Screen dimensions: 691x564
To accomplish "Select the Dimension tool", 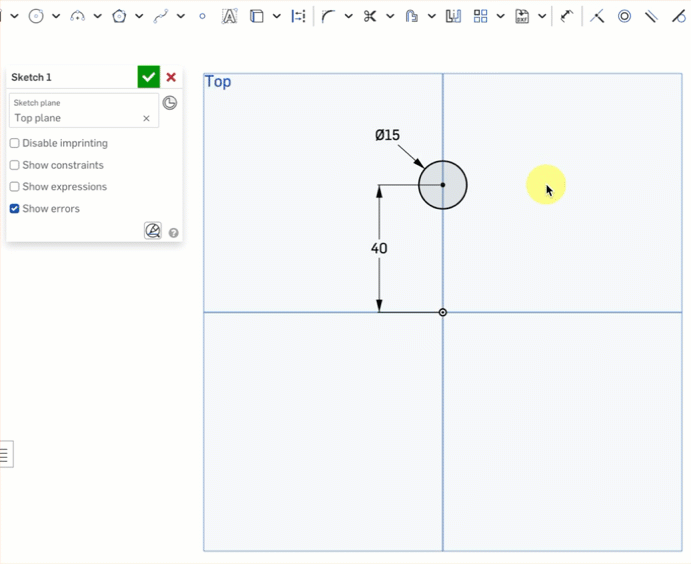I will coord(566,16).
